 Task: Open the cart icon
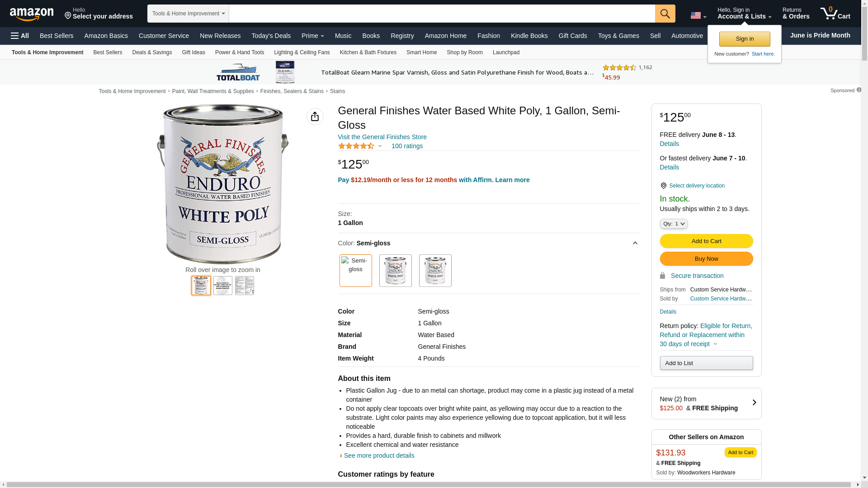[835, 14]
